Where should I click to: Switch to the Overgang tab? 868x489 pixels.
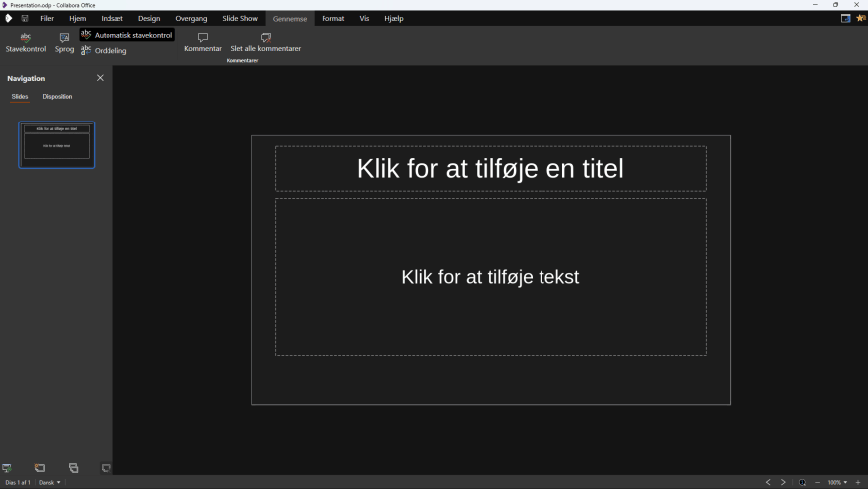click(x=191, y=18)
